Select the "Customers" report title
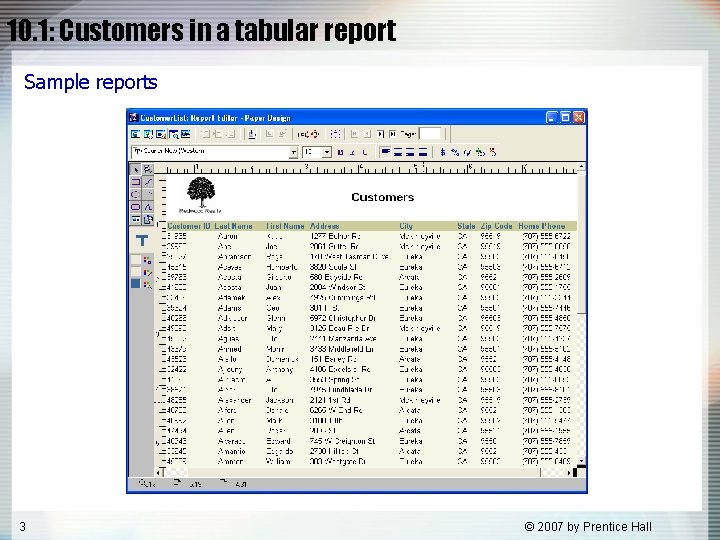This screenshot has width=720, height=540. tap(382, 197)
